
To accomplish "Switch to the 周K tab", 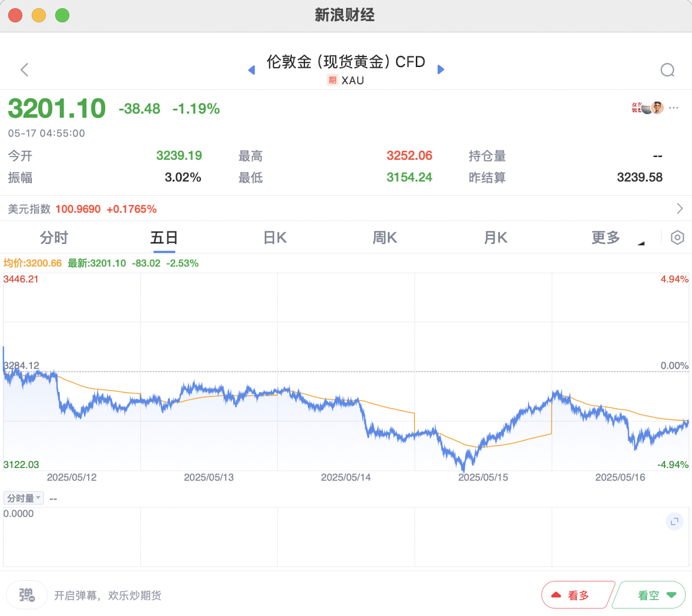I will coord(385,237).
